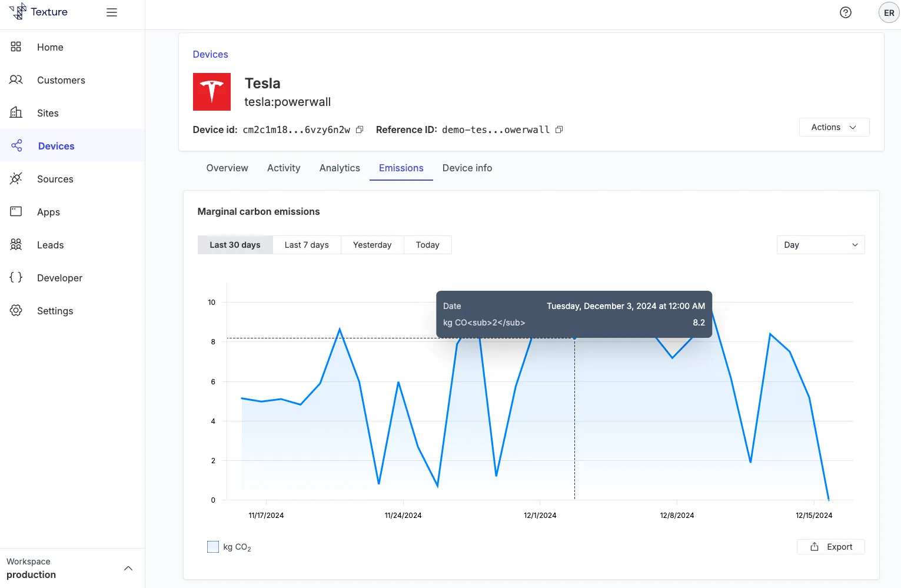Copy the Reference ID with copy icon

pyautogui.click(x=559, y=129)
